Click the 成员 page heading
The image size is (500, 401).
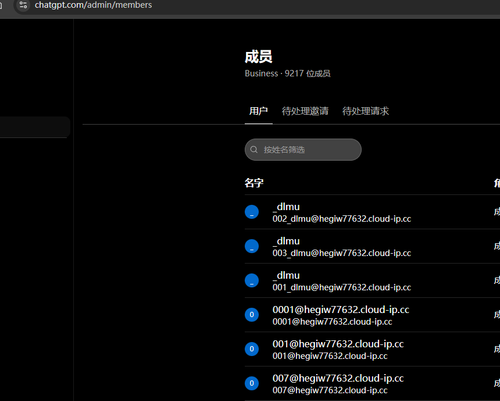tap(259, 57)
